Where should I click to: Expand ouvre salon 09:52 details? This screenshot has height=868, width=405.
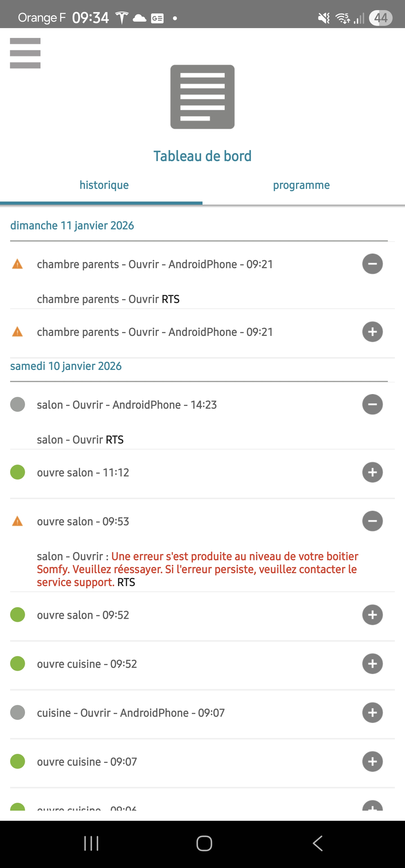(x=372, y=615)
